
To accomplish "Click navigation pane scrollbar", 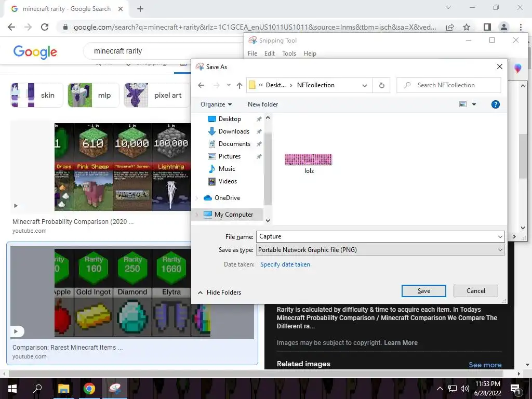I will (268, 169).
